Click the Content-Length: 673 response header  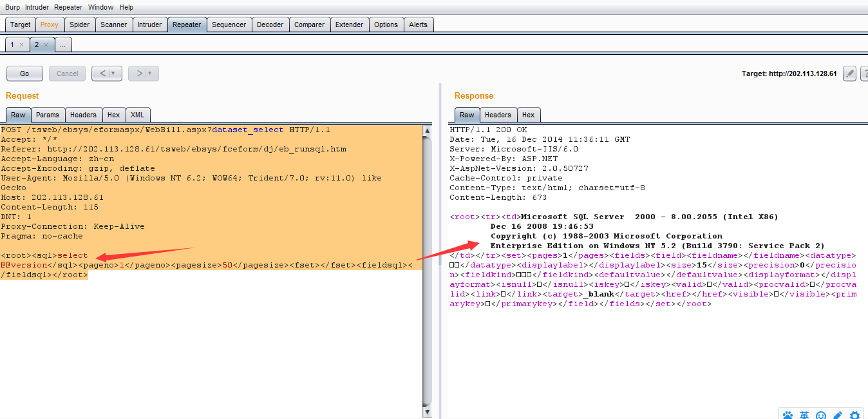pos(499,197)
